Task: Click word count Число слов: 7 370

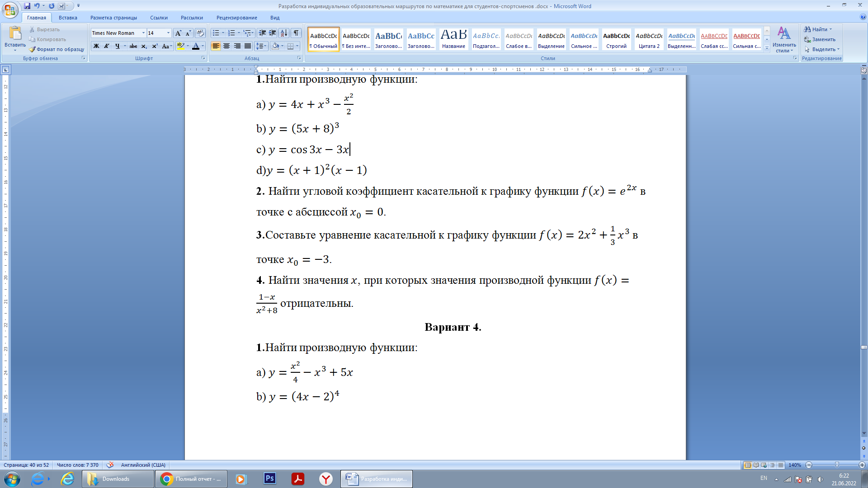Action: click(77, 465)
